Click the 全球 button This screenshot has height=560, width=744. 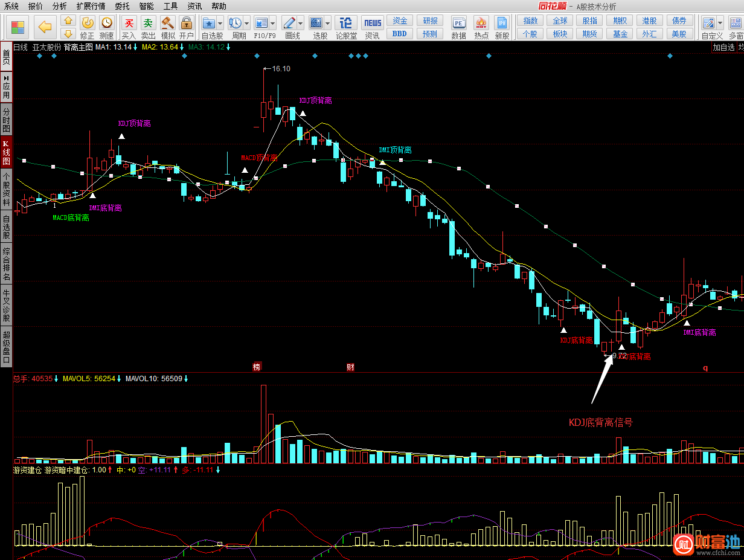coord(560,21)
